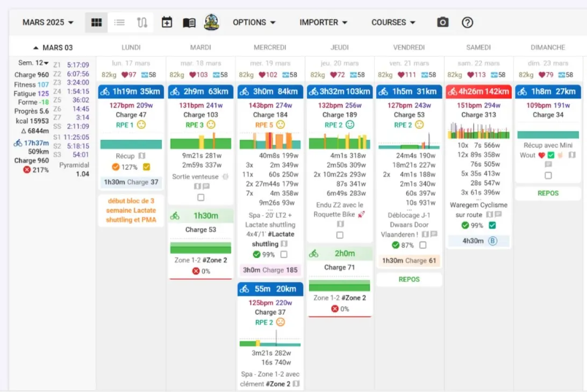The width and height of the screenshot is (587, 392).
Task: Click bike icon on Monday 1h19m 35km ride
Action: tap(105, 91)
